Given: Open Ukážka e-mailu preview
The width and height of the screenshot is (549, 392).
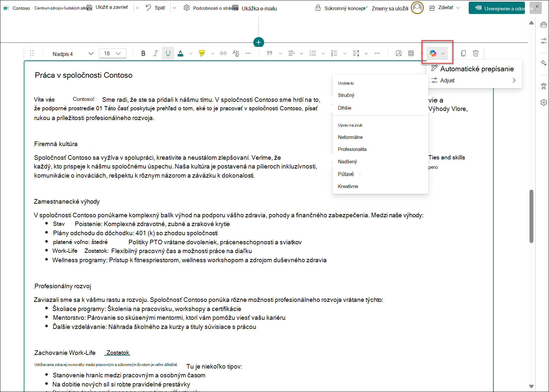Looking at the screenshot, I should pos(255,8).
